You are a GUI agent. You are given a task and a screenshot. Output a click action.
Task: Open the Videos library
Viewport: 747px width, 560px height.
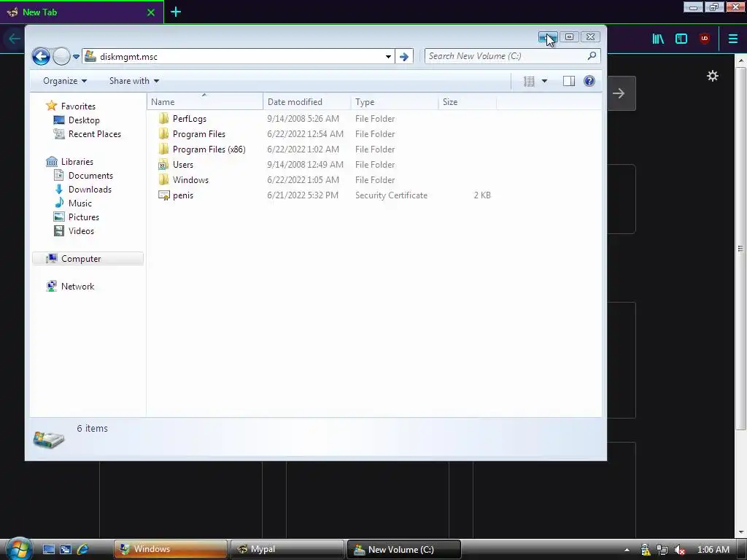(81, 230)
